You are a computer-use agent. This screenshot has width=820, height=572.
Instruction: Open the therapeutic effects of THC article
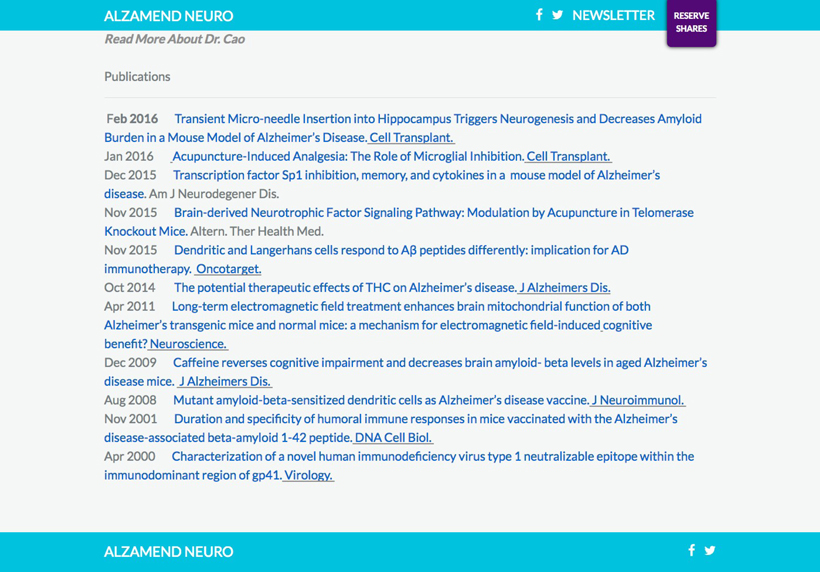(x=344, y=287)
